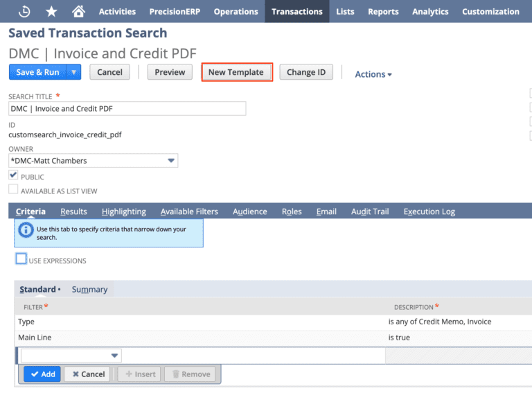The image size is (532, 393).
Task: Tick the Use Expressions checkbox
Action: (21, 259)
